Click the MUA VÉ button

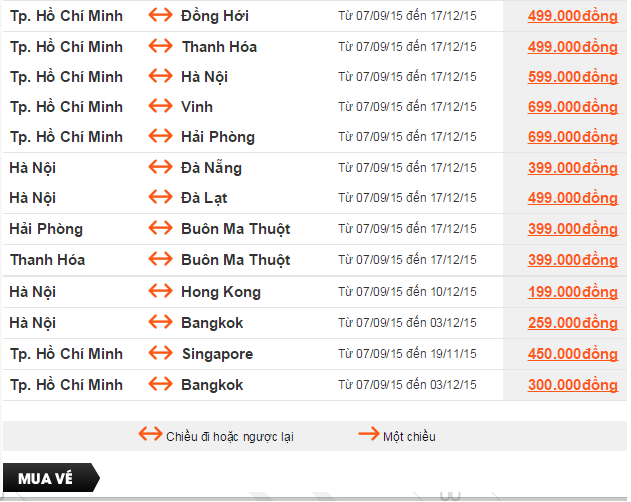(51, 478)
